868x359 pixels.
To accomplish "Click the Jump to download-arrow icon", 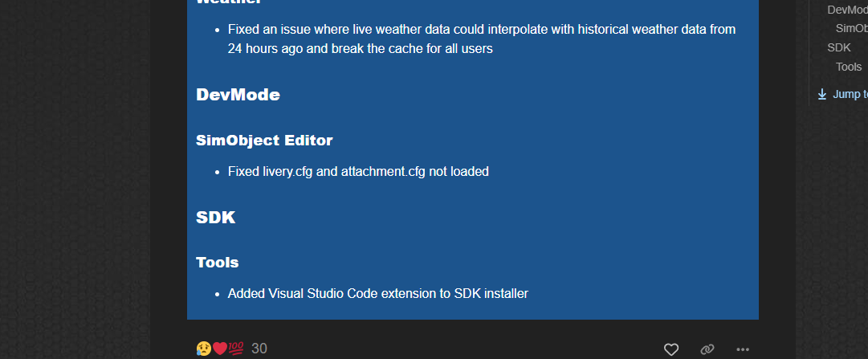I will (822, 94).
